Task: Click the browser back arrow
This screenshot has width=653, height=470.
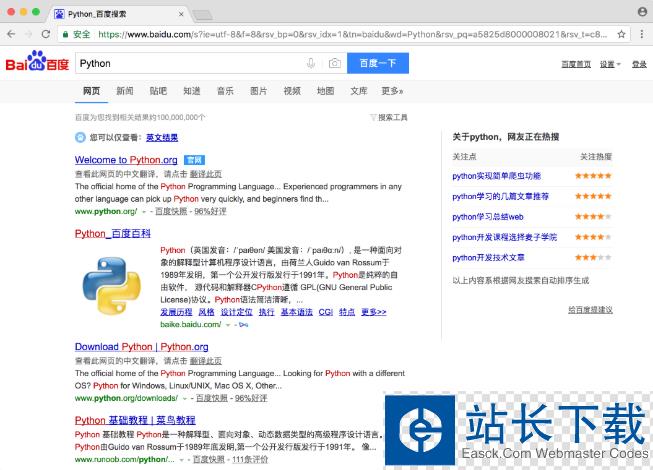Action: [11, 34]
